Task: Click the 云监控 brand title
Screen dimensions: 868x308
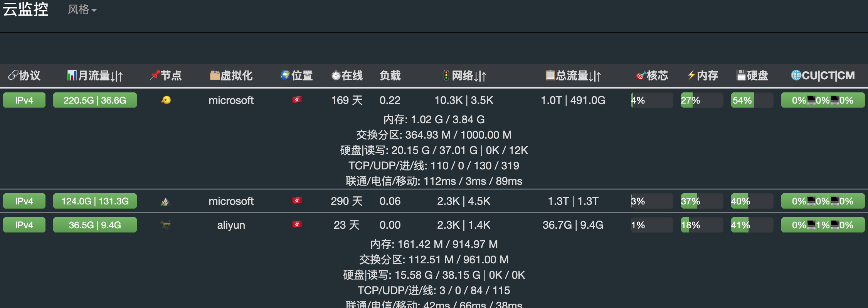Action: pyautogui.click(x=25, y=9)
